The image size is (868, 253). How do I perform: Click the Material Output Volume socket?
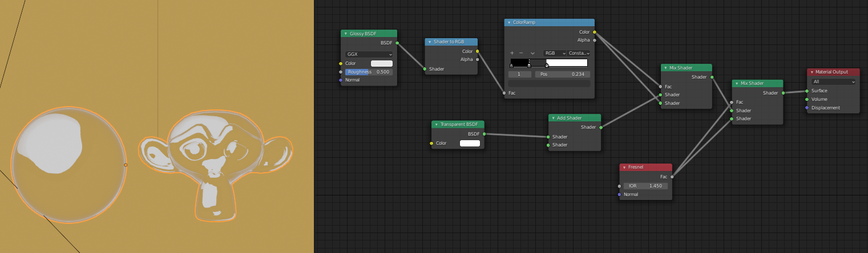(807, 99)
